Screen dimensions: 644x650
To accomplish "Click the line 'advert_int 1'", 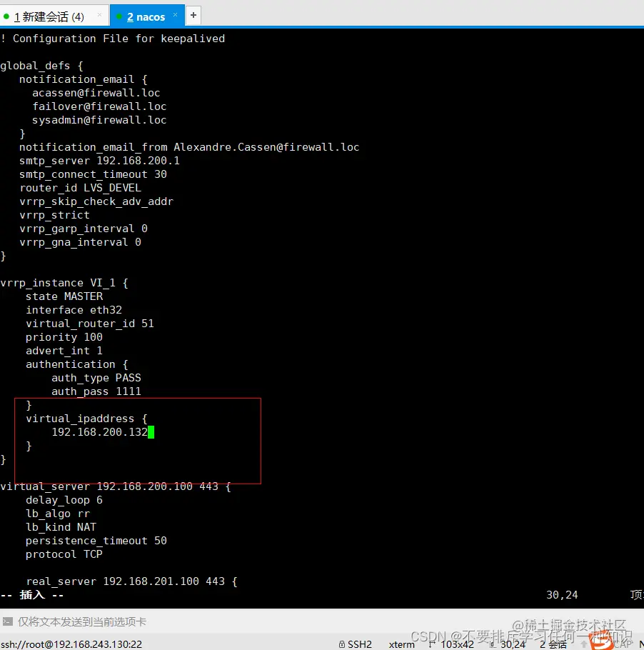I will 64,351.
